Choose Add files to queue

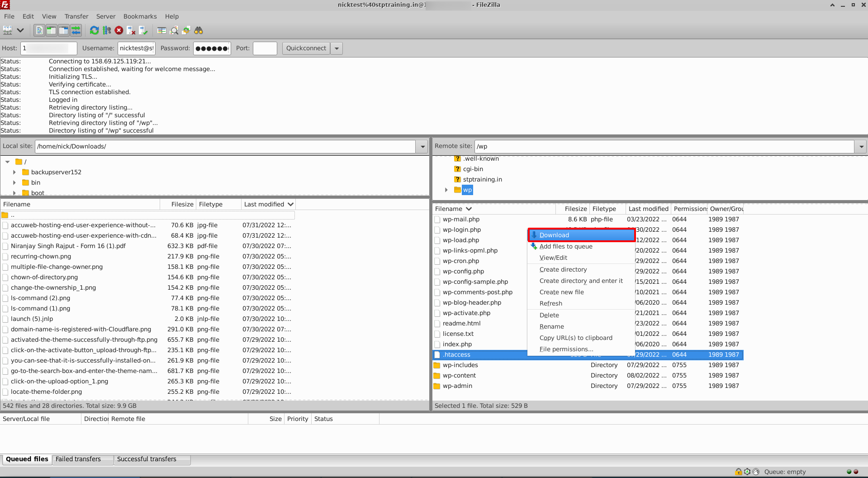[582, 246]
